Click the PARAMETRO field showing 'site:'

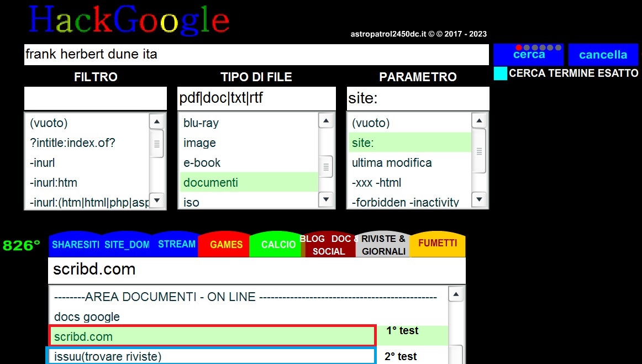418,98
